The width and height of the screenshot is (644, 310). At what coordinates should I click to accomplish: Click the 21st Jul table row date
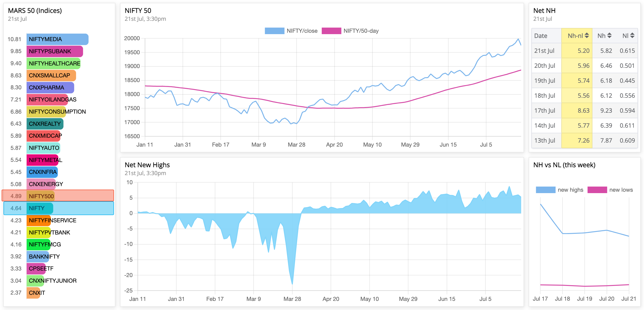tap(544, 51)
